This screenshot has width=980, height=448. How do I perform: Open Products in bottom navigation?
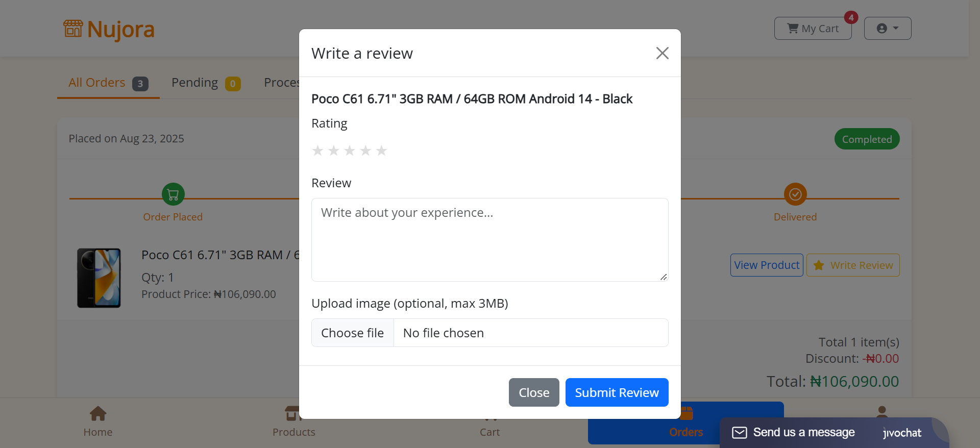coord(294,421)
